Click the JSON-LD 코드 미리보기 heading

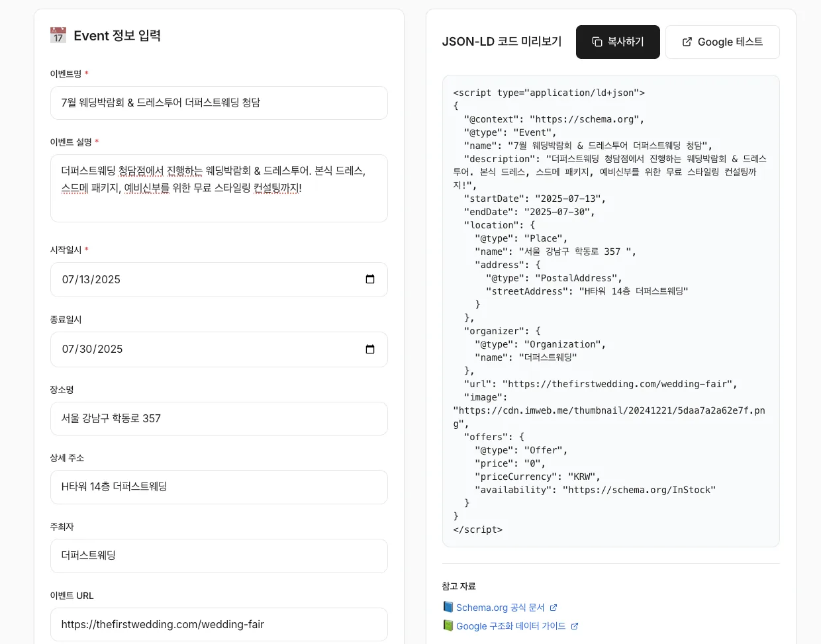(x=502, y=42)
